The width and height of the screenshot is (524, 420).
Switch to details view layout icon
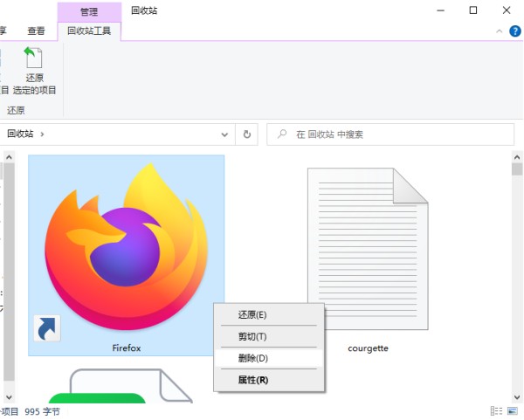pos(496,410)
